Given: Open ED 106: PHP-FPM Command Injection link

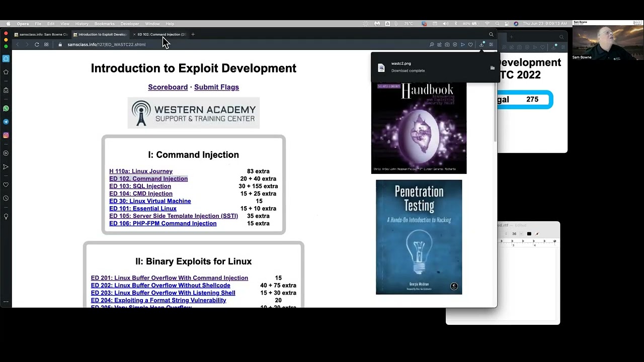Looking at the screenshot, I should pyautogui.click(x=163, y=223).
